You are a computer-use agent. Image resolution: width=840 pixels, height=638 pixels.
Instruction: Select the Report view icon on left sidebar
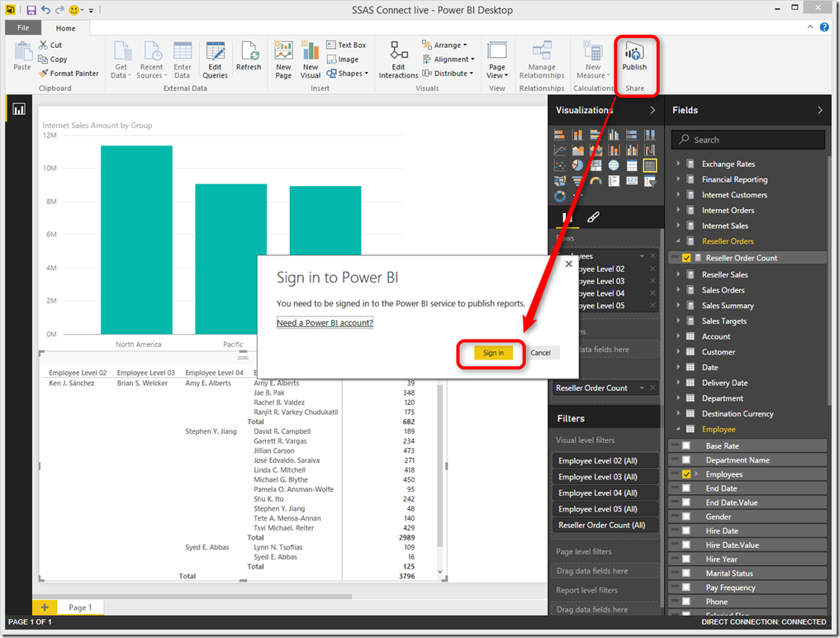[x=19, y=109]
